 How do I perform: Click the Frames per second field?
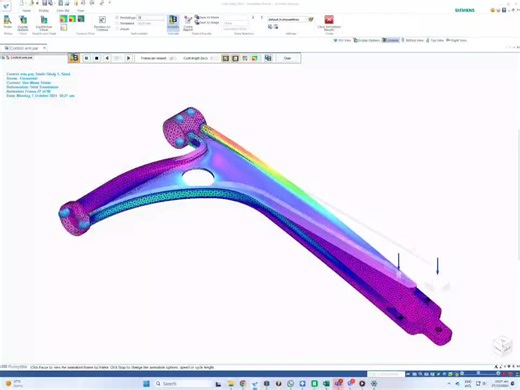click(173, 58)
